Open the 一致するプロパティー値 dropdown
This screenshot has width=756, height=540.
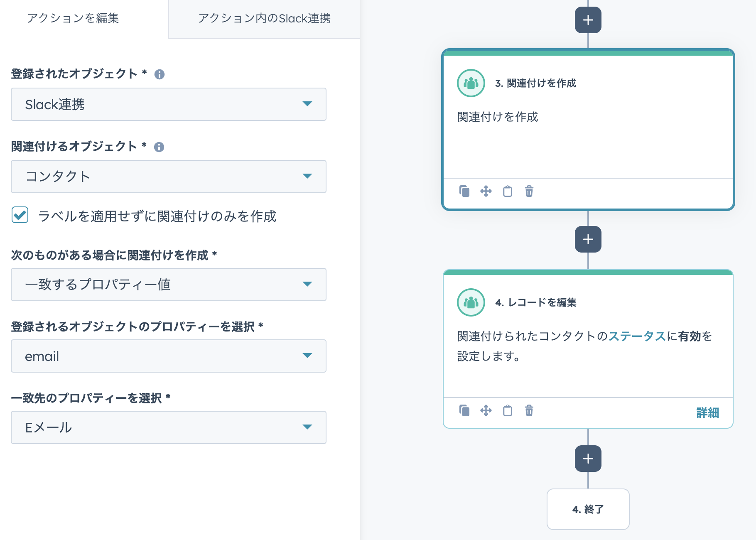pos(169,285)
